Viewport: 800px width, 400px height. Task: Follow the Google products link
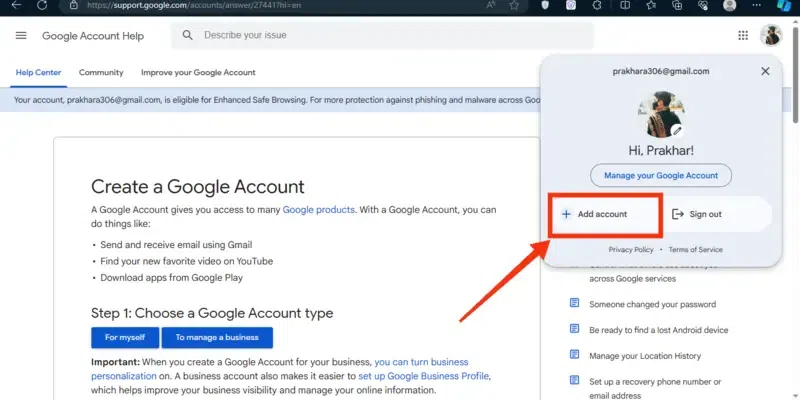click(x=318, y=210)
